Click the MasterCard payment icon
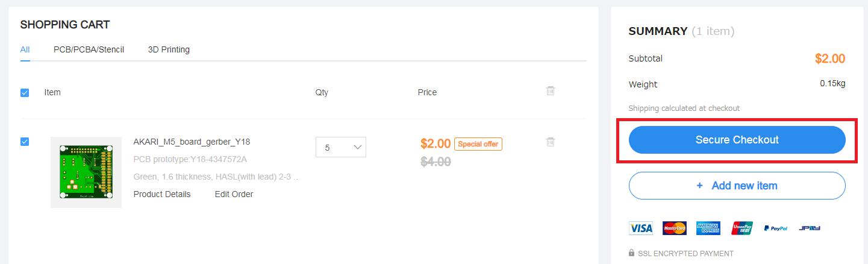 coord(674,228)
